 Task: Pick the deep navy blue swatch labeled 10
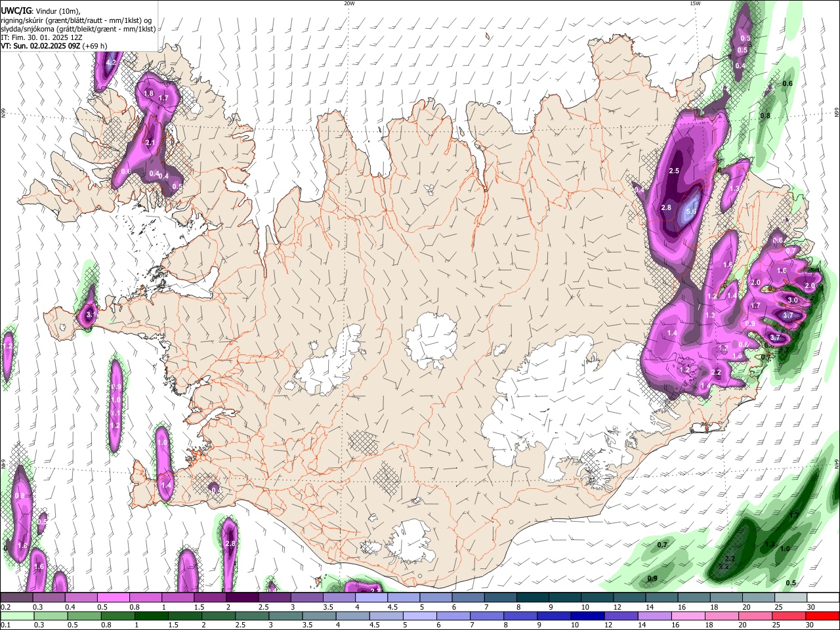pyautogui.click(x=587, y=616)
